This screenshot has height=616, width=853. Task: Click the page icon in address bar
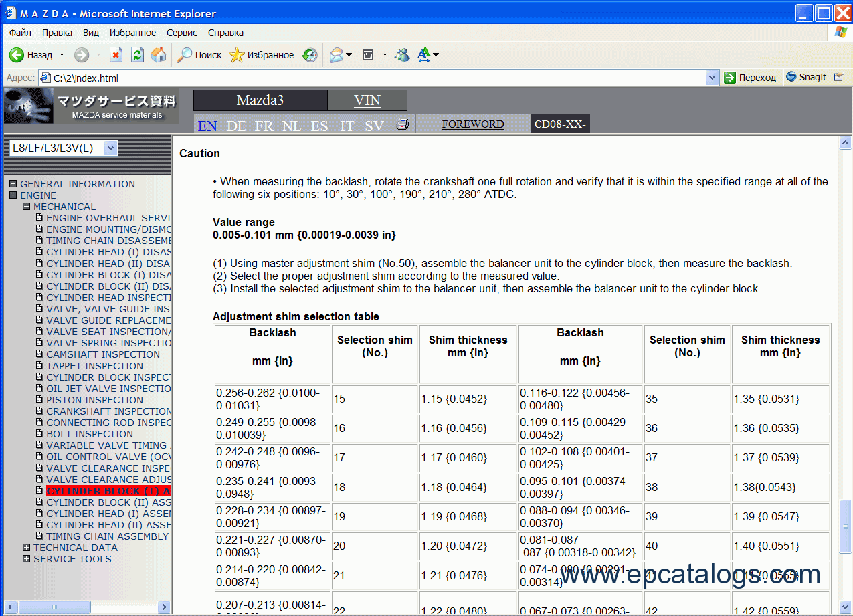(45, 78)
